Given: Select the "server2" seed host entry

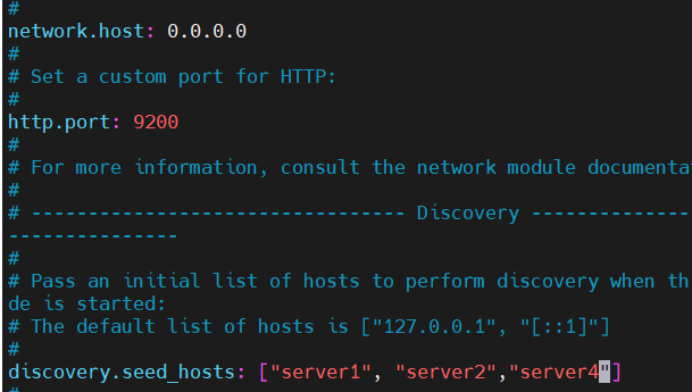Looking at the screenshot, I should [x=446, y=372].
